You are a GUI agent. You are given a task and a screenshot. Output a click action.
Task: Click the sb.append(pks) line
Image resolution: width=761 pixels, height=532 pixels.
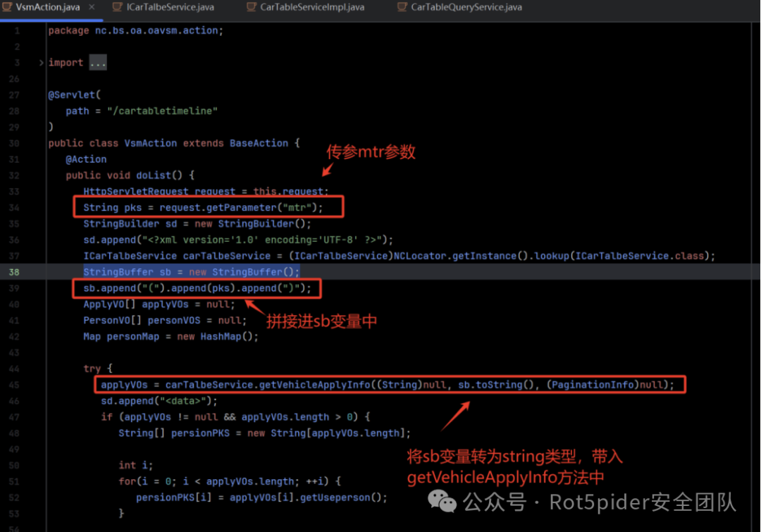click(197, 287)
